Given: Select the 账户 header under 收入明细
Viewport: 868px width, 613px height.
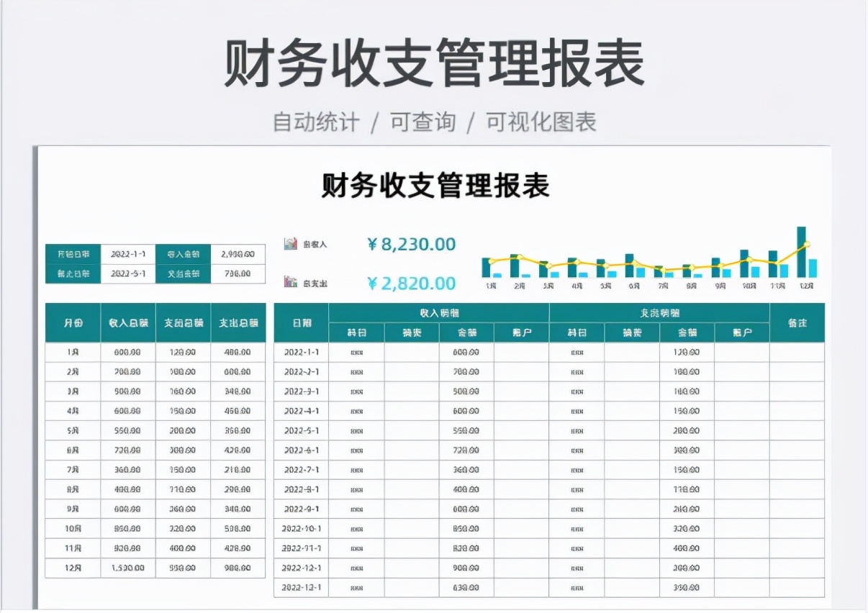Looking at the screenshot, I should click(521, 332).
